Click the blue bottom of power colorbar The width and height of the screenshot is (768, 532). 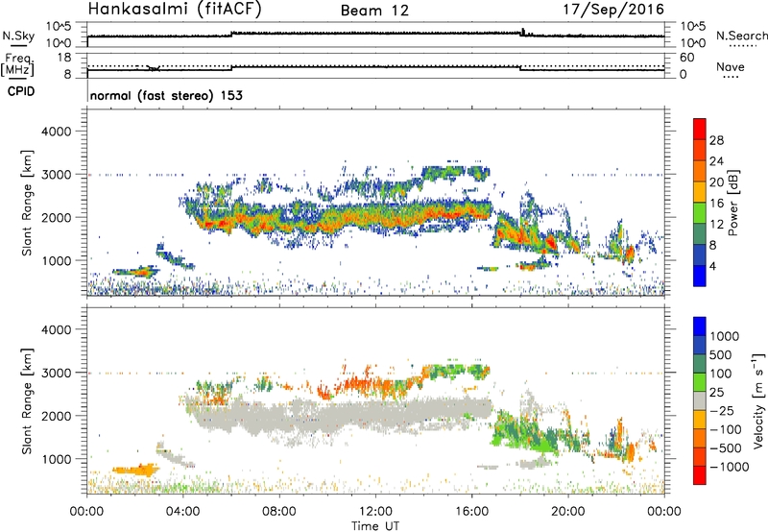(700, 276)
